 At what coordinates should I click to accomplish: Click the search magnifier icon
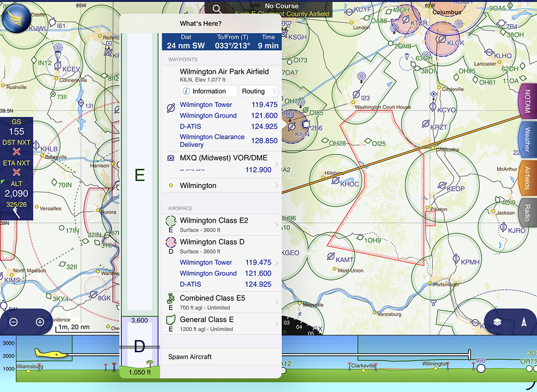coord(217,9)
